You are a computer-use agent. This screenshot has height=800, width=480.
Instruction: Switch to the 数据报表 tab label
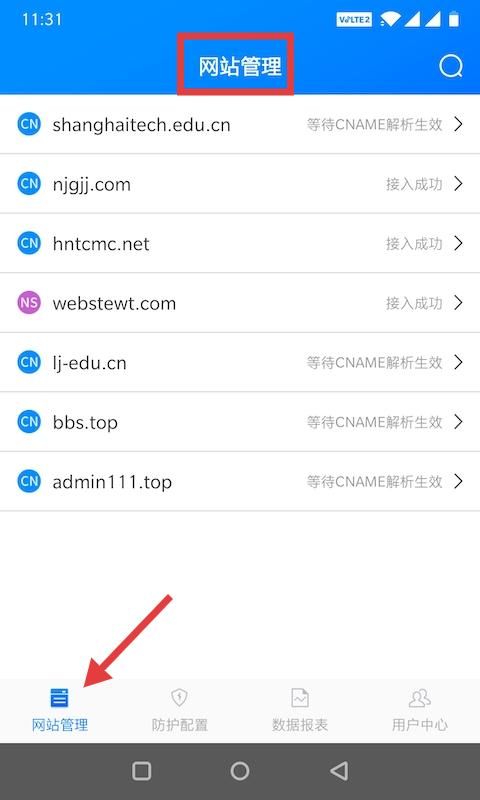click(x=299, y=724)
